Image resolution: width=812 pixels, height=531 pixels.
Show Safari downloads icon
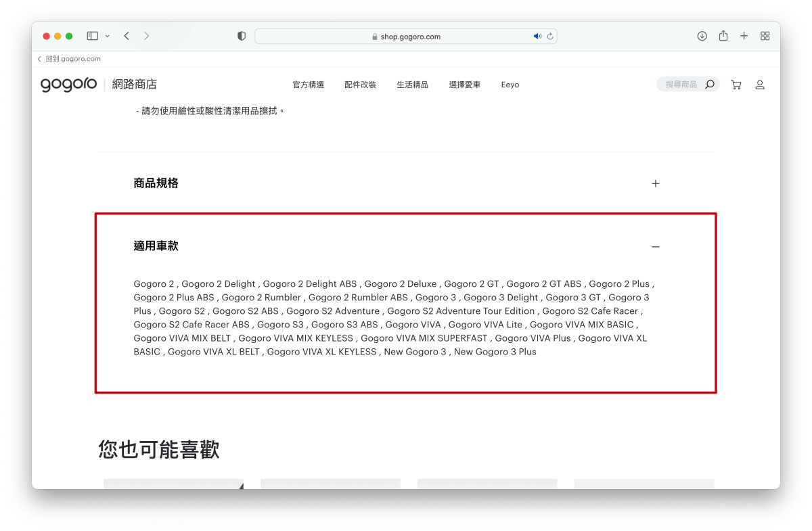tap(702, 36)
